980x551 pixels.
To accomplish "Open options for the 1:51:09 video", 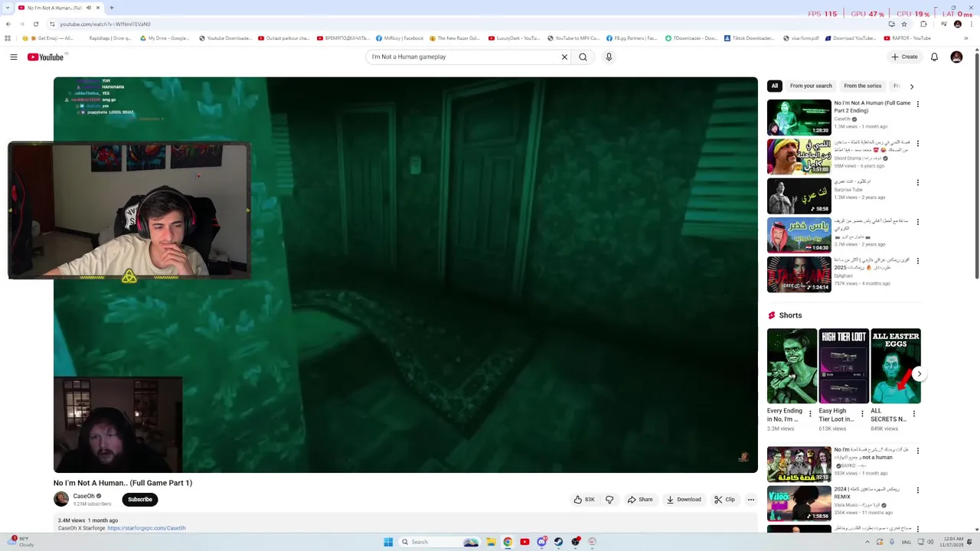I will point(918,143).
